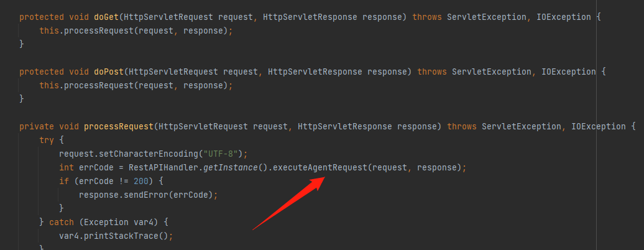Image resolution: width=644 pixels, height=250 pixels.
Task: Click the red arrow annotation
Action: (287, 203)
